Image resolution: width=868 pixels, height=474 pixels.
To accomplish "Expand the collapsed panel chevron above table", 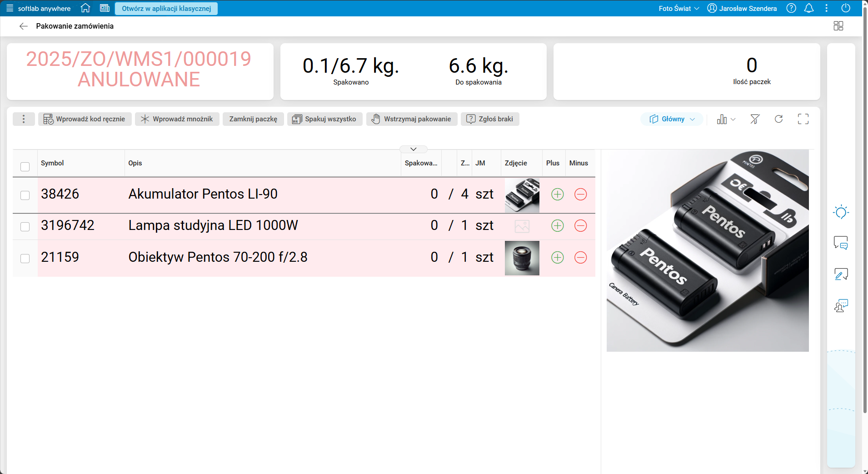I will coord(414,149).
